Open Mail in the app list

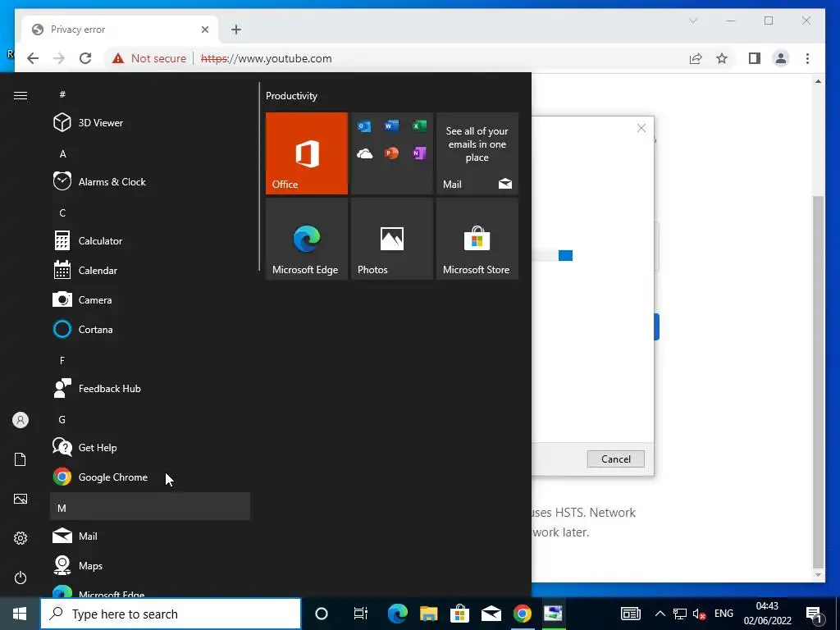(150, 536)
